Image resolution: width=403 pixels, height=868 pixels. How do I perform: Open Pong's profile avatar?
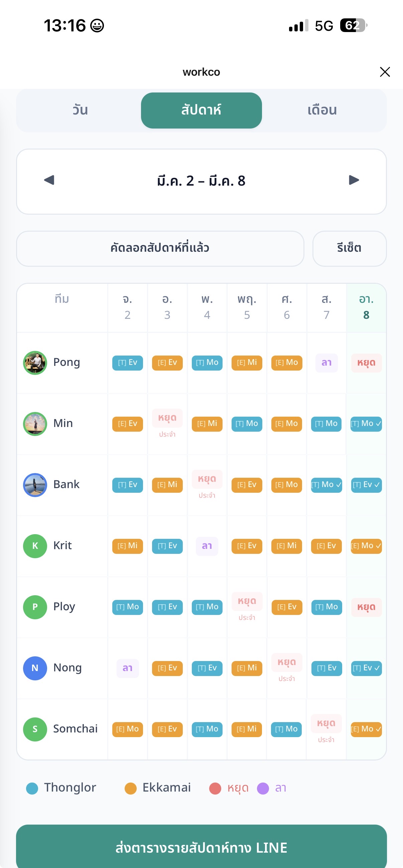pyautogui.click(x=35, y=363)
